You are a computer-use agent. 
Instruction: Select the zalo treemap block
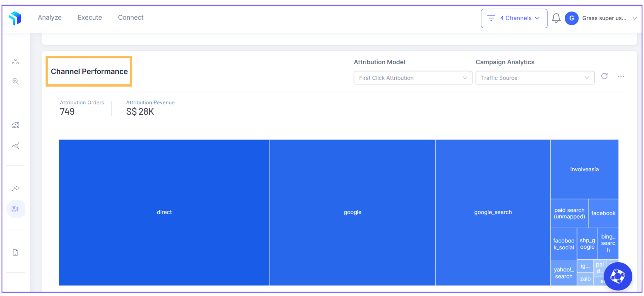tap(585, 279)
